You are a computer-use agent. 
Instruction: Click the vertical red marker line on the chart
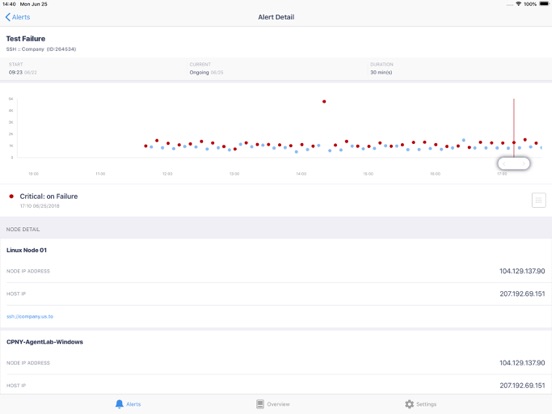pyautogui.click(x=514, y=127)
